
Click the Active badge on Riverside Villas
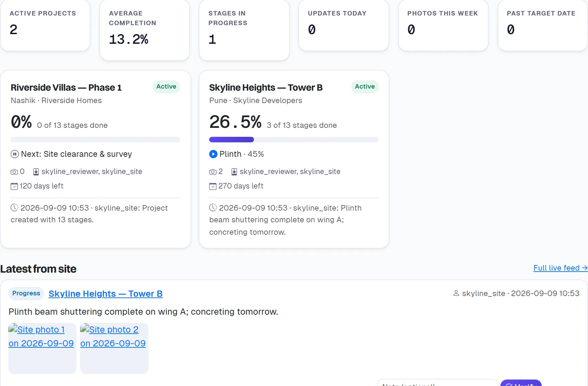coord(166,87)
